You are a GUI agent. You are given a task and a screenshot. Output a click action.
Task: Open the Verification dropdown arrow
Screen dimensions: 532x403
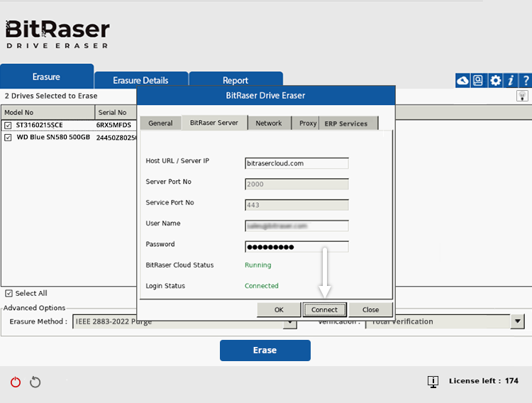(x=517, y=321)
